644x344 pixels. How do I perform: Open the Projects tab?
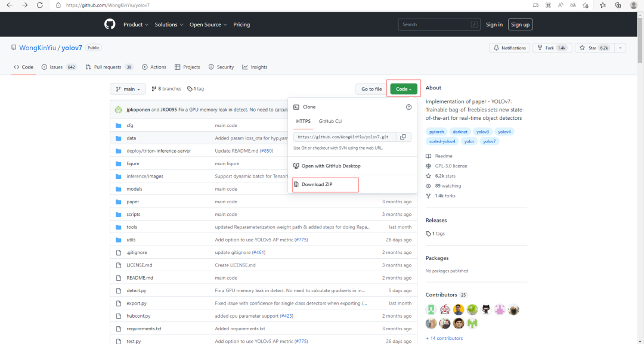coord(187,67)
